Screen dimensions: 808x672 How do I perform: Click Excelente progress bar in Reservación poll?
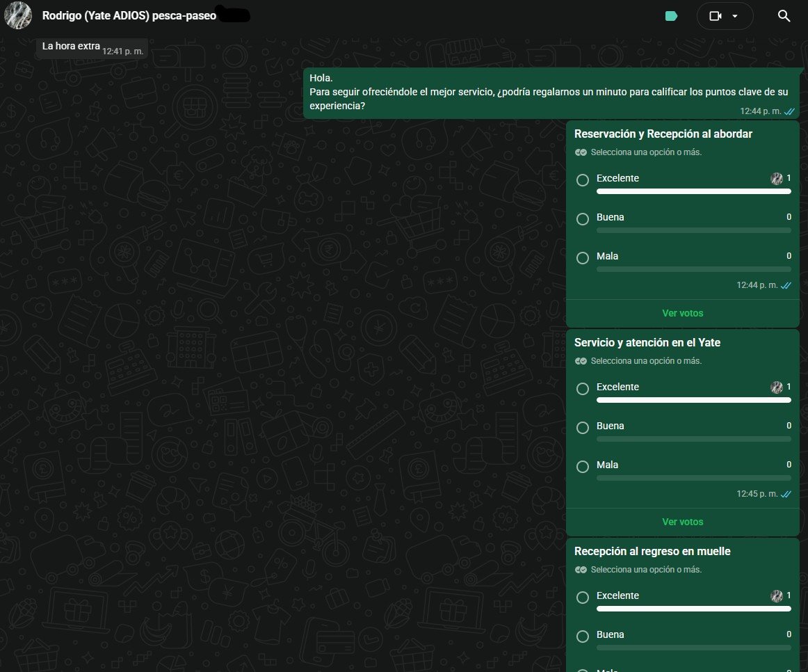693,192
